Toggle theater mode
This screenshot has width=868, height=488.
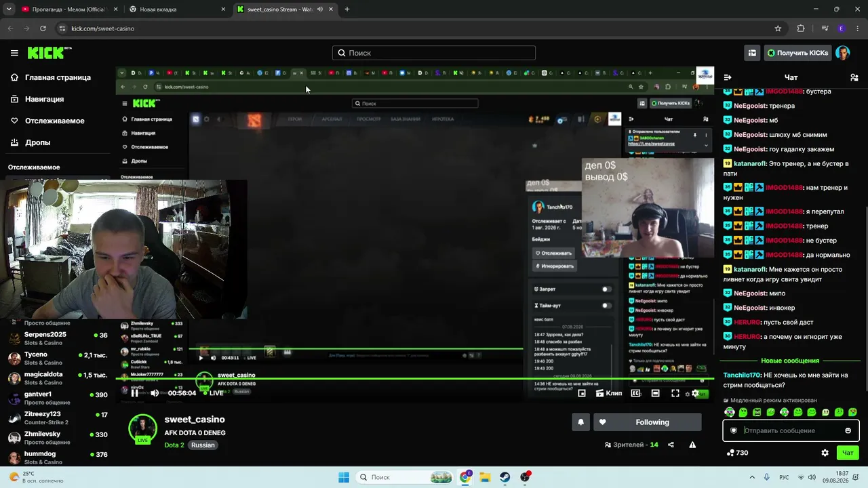(656, 393)
